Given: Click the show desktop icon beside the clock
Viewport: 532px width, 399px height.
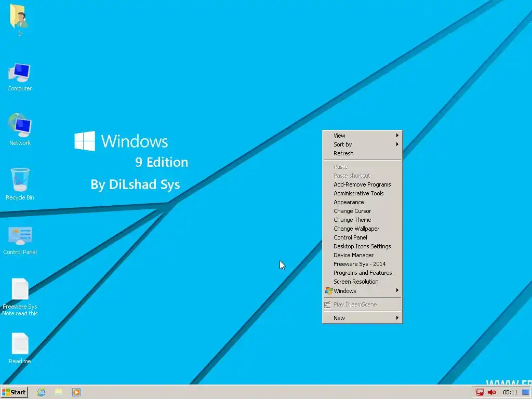Looking at the screenshot, I should (x=526, y=393).
